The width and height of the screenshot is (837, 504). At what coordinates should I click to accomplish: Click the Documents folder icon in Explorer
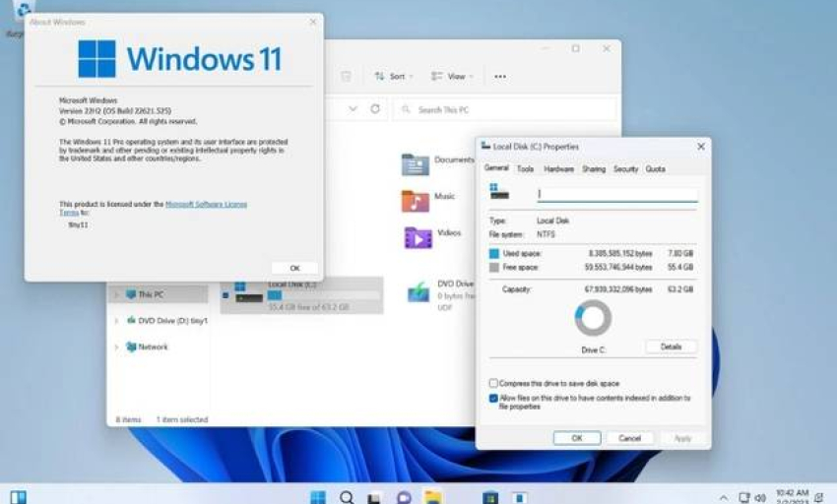click(x=416, y=164)
